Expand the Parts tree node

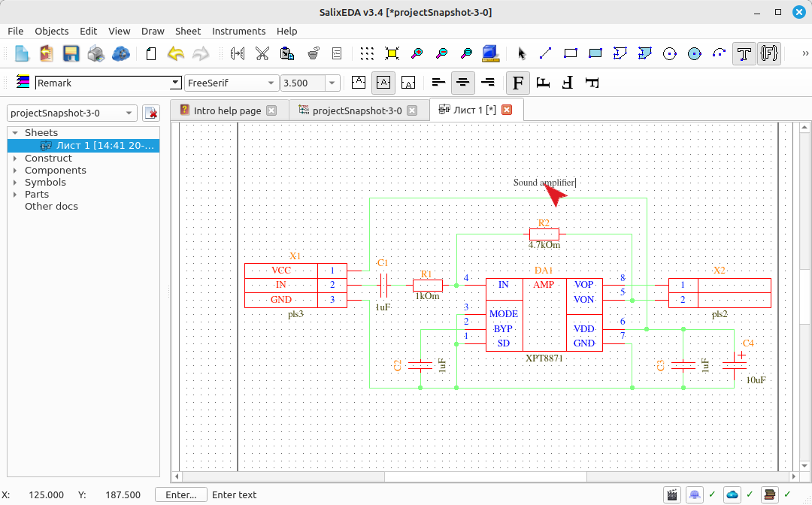(15, 194)
